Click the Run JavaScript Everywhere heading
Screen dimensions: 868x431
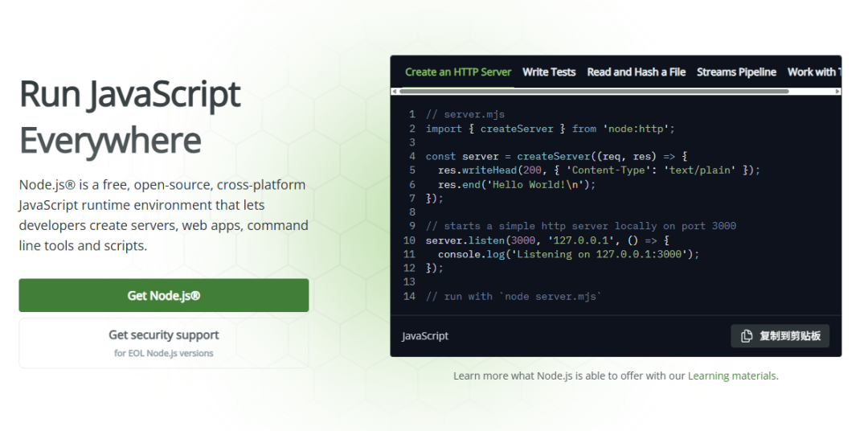[130, 117]
